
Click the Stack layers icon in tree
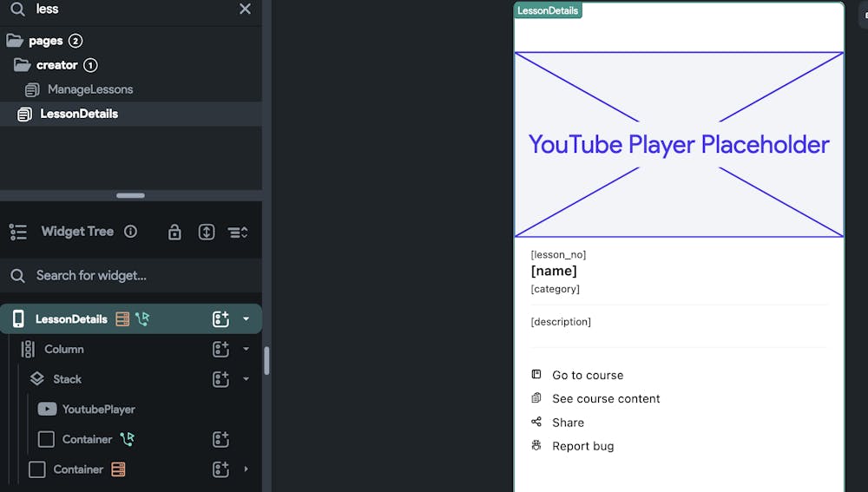coord(37,378)
